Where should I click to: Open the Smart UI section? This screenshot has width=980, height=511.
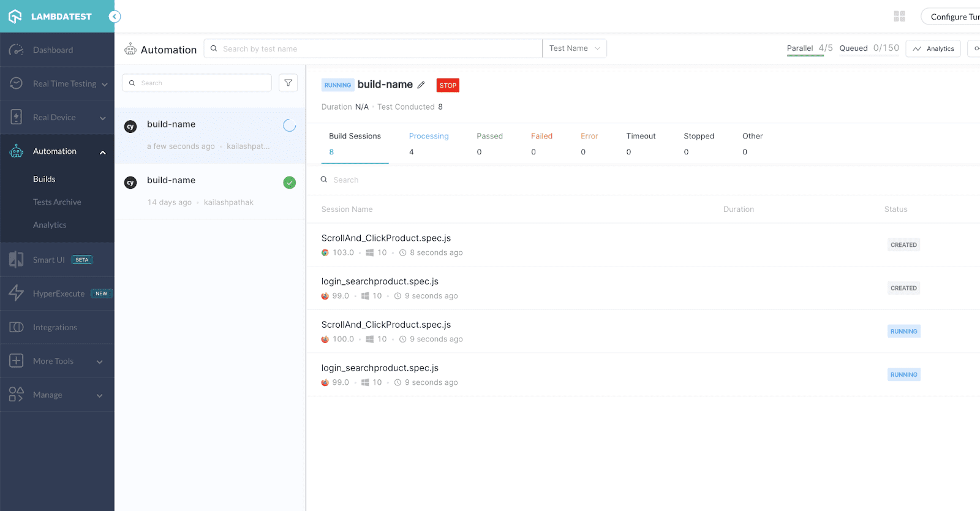point(57,260)
